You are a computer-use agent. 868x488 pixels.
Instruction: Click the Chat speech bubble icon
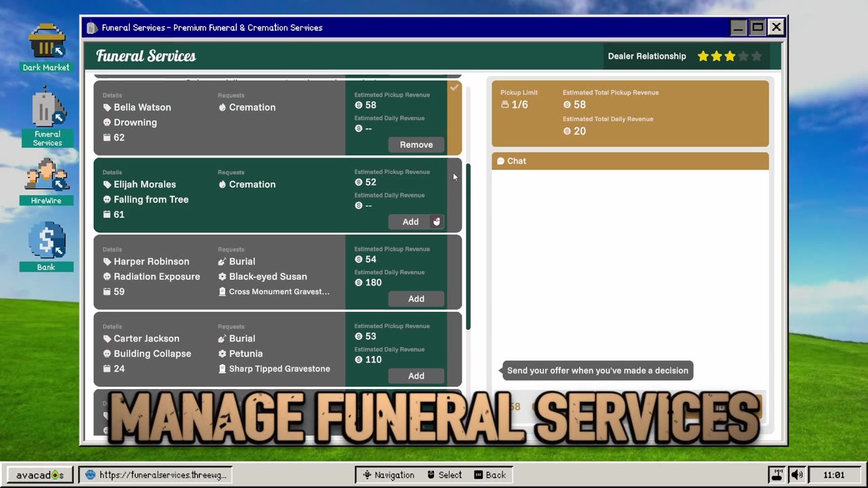point(500,161)
